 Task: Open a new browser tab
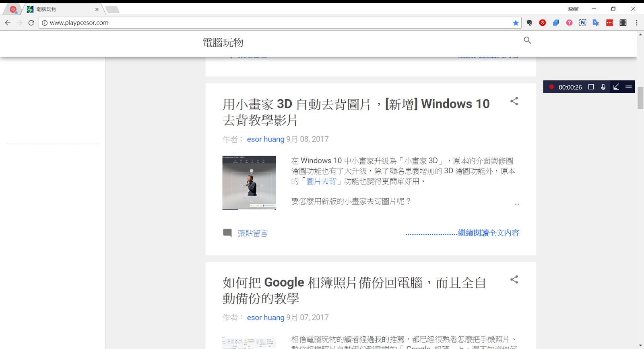(x=112, y=9)
